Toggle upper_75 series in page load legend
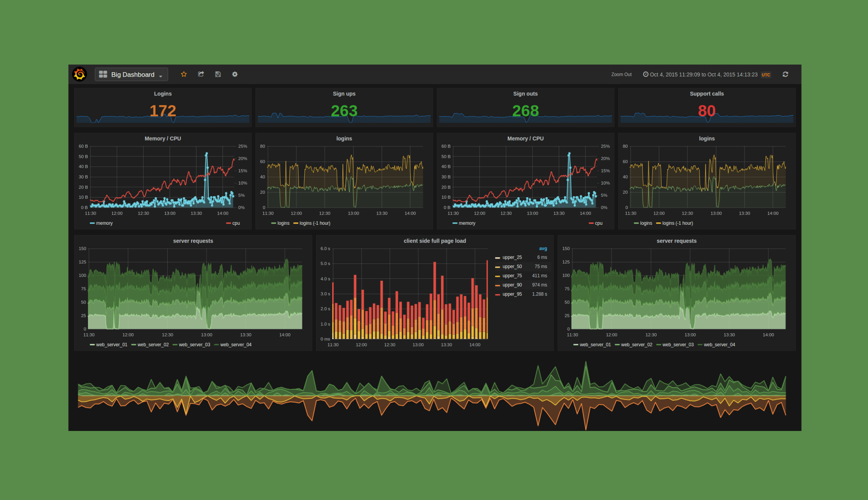 (509, 276)
